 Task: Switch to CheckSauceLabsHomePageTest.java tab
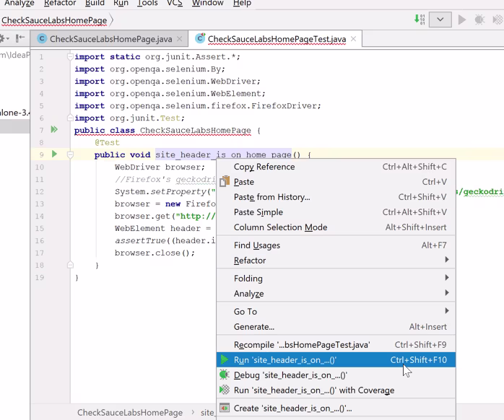tap(277, 39)
